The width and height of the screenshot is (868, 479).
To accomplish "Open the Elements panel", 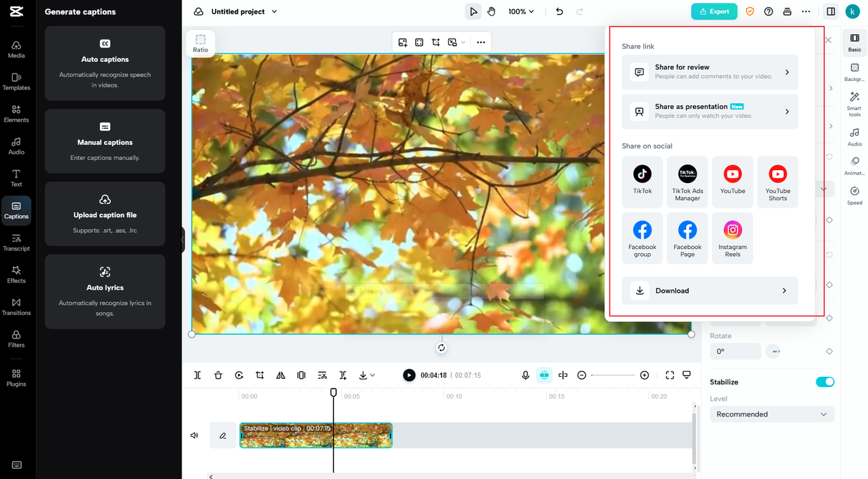I will click(x=16, y=114).
